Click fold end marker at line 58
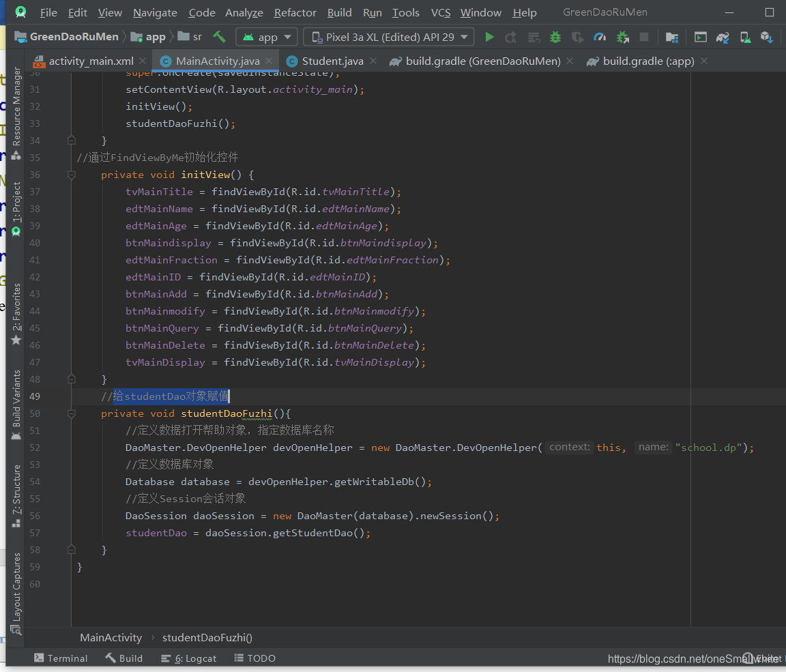Screen dimensions: 786x672 point(71,550)
